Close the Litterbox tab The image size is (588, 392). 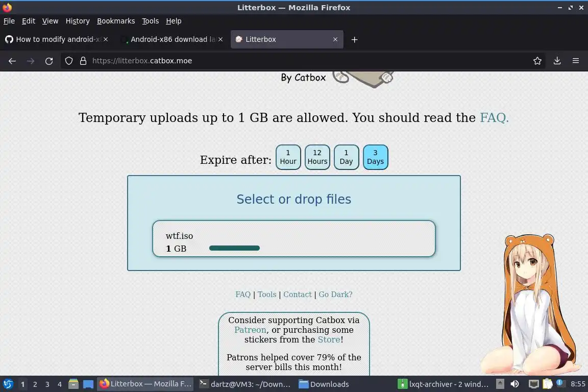point(335,39)
